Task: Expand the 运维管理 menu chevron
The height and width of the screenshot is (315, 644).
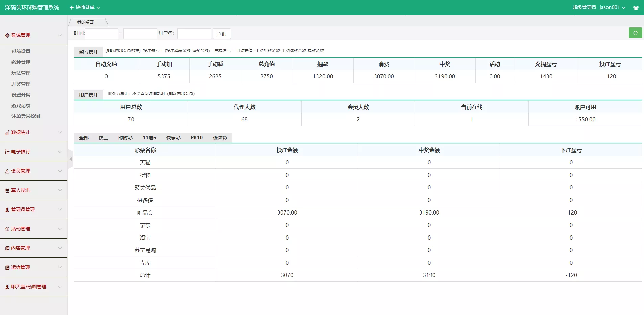Action: (x=60, y=267)
